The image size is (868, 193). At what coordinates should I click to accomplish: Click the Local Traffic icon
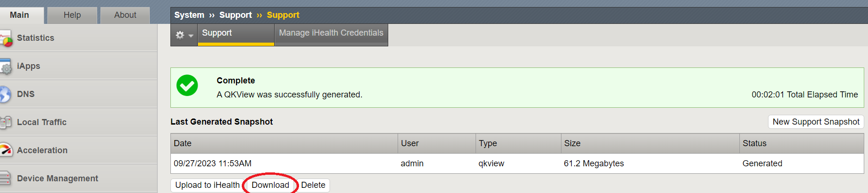click(x=6, y=122)
